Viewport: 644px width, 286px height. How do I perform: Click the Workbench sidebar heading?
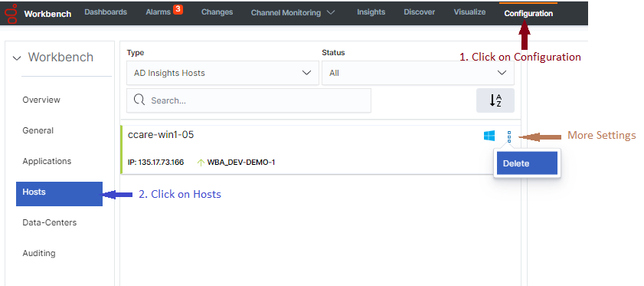coord(60,58)
